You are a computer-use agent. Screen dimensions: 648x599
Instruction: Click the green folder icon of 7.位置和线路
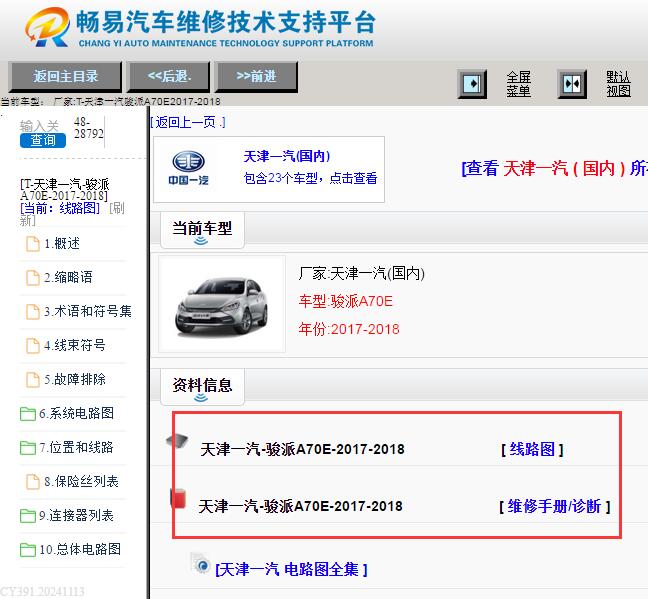[28, 448]
